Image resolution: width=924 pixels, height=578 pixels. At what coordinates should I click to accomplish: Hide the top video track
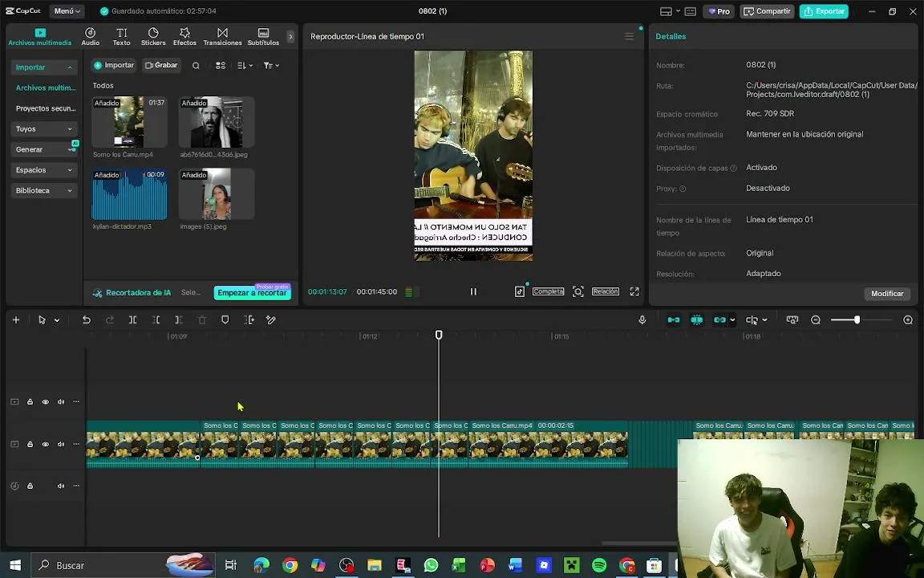[x=46, y=401]
